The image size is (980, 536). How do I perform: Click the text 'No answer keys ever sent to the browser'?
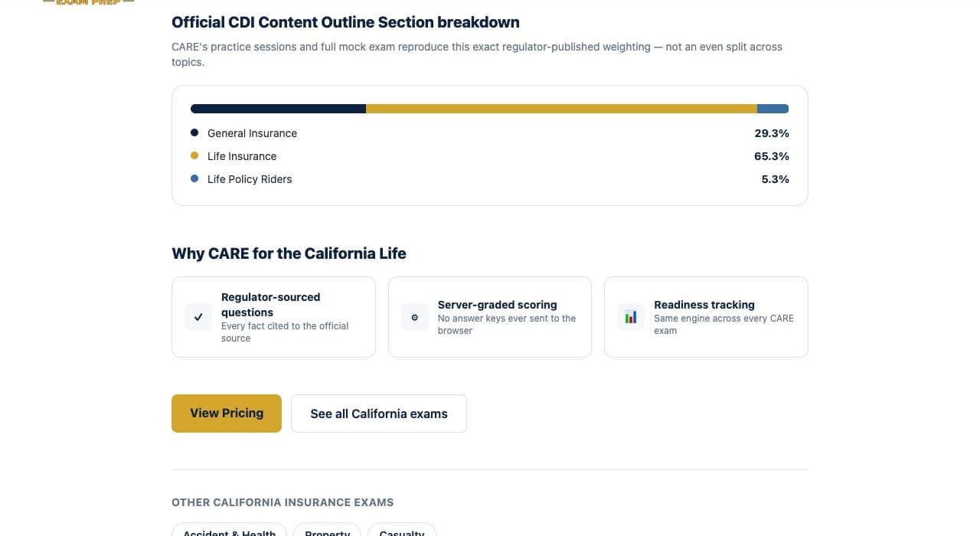coord(507,325)
